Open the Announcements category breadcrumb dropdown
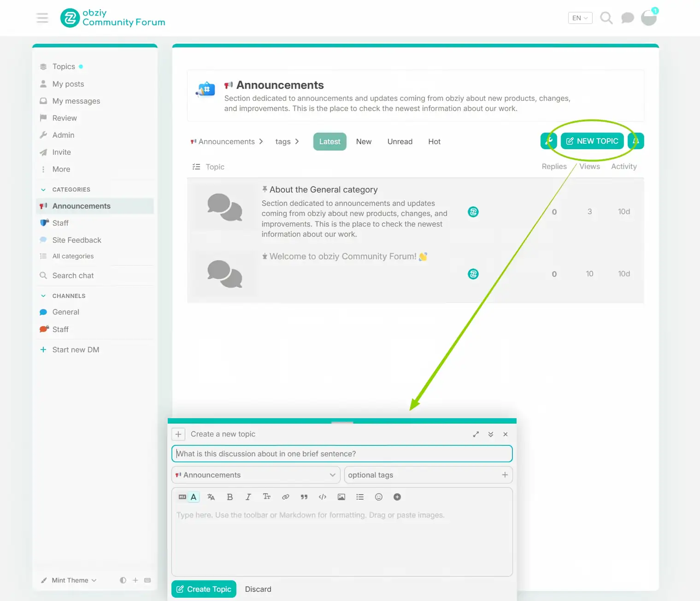 (x=227, y=141)
